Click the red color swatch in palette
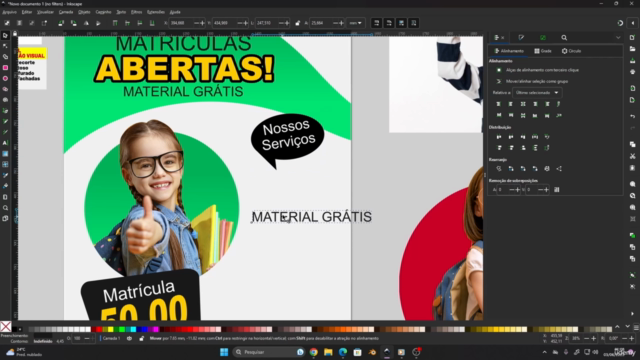The image size is (640, 360). [x=99, y=329]
